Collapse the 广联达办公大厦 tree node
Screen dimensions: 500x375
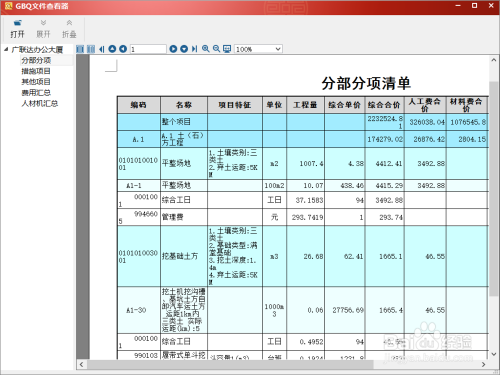pos(6,49)
